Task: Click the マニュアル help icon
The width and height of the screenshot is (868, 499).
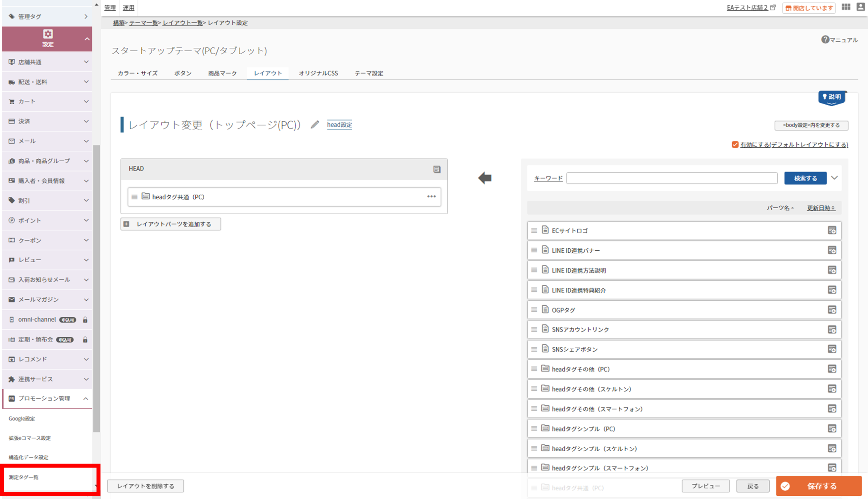Action: 825,40
